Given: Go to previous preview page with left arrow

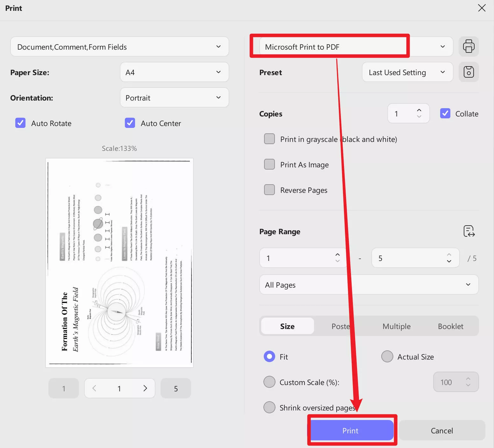Looking at the screenshot, I should tap(94, 388).
